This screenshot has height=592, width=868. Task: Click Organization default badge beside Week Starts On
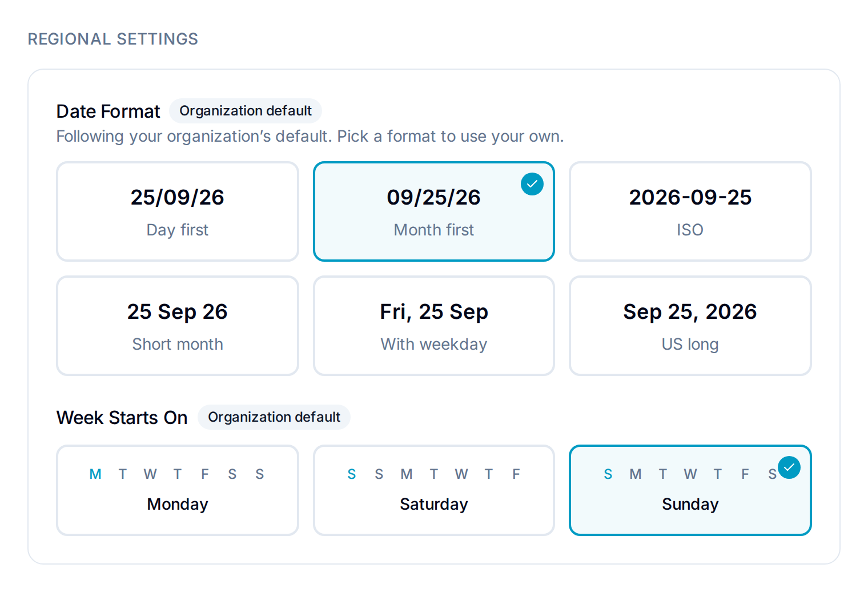click(x=274, y=417)
